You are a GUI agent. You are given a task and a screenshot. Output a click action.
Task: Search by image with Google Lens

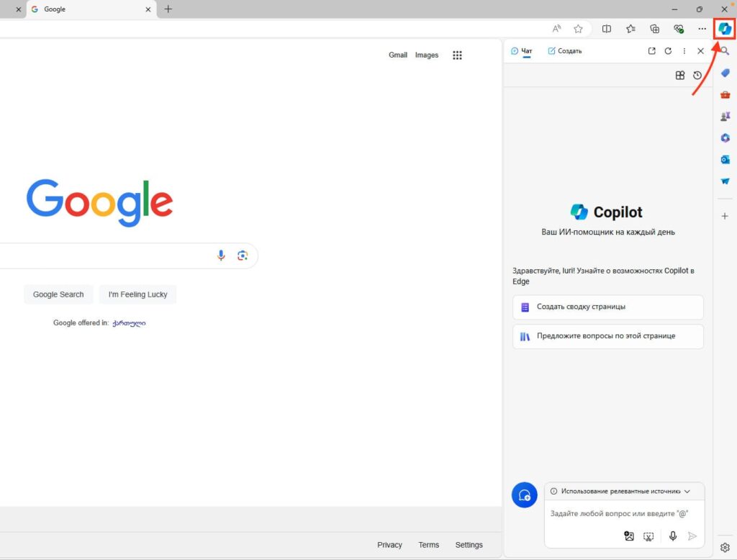tap(243, 256)
